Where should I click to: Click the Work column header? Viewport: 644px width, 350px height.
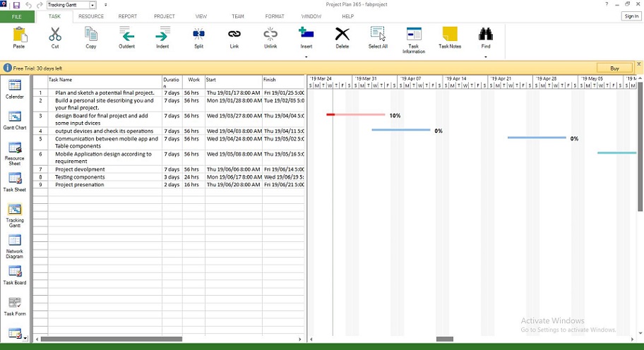point(194,82)
